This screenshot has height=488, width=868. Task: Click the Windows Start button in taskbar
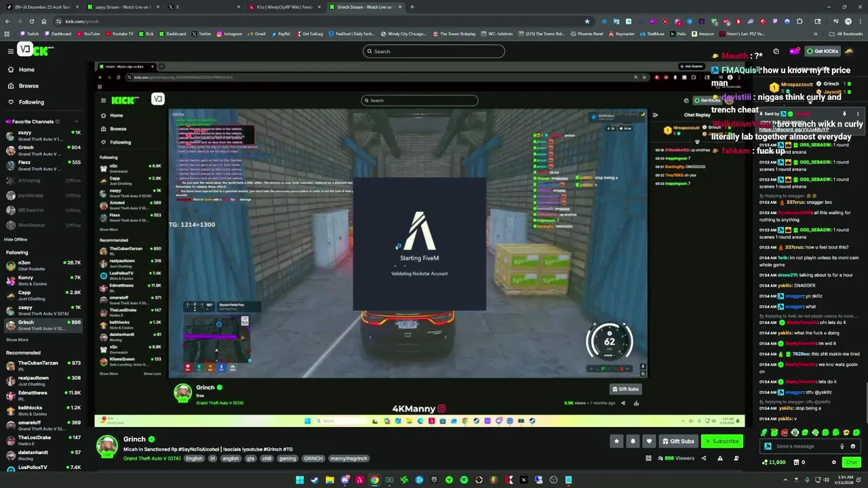click(x=299, y=480)
